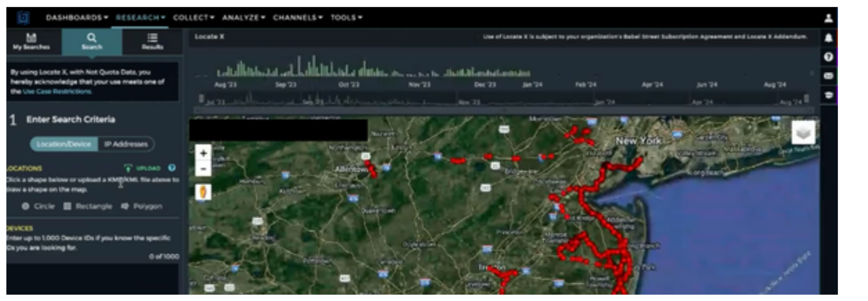Click the locations info icon
Viewport: 868px width, 301px height.
172,168
